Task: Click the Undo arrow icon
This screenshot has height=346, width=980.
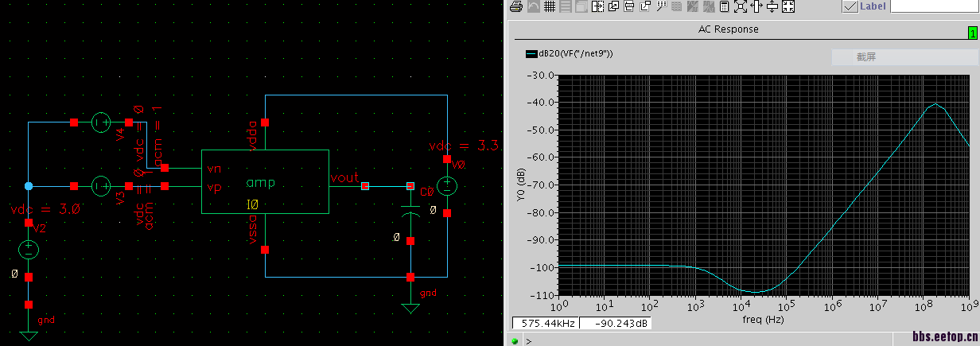Action: click(533, 6)
